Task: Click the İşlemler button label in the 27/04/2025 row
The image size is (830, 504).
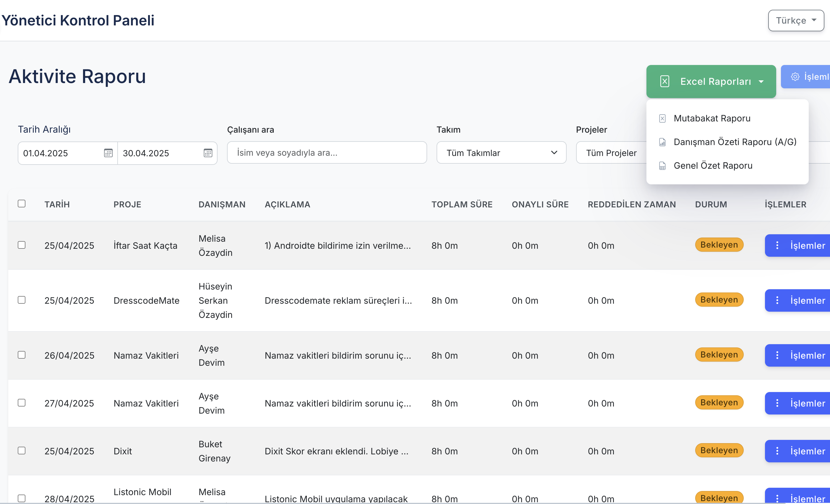Action: pyautogui.click(x=808, y=403)
